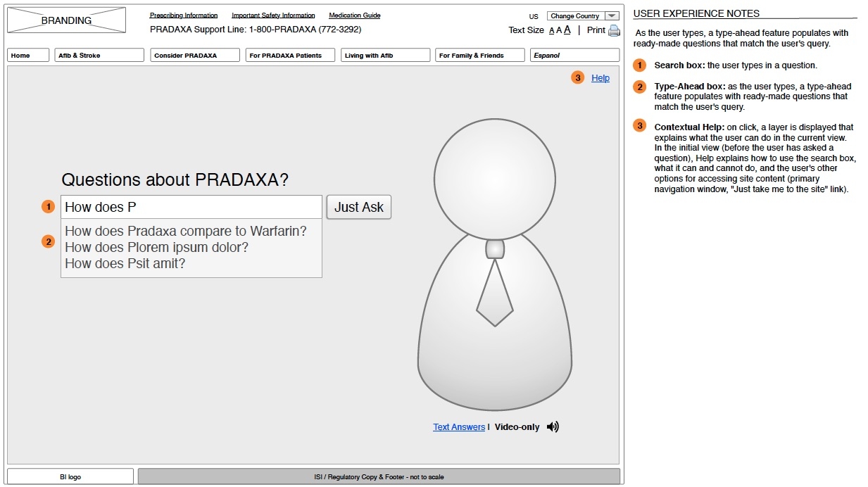The height and width of the screenshot is (487, 868).
Task: Open the Afib & Stroke tab
Action: tap(99, 55)
